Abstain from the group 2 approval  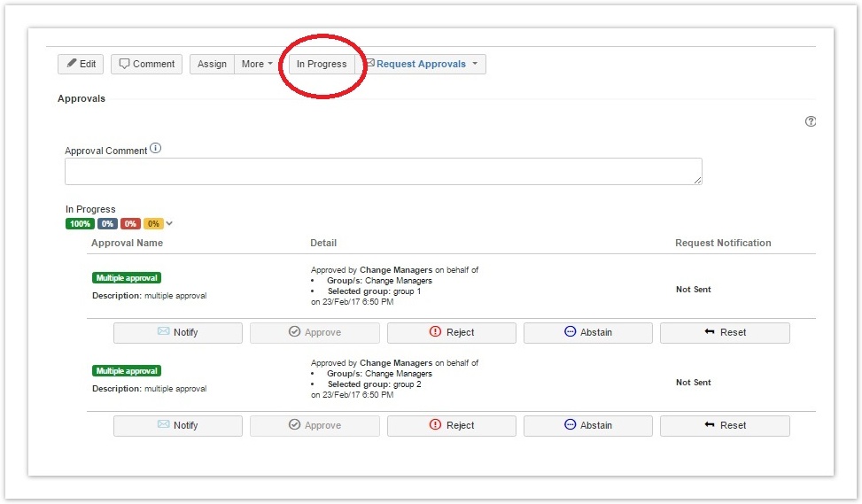click(587, 425)
